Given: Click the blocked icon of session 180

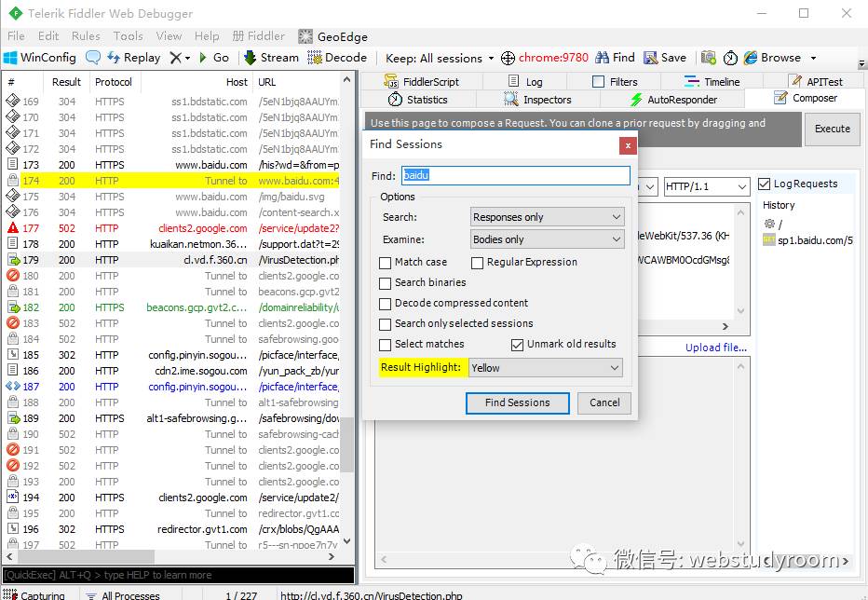Looking at the screenshot, I should tap(13, 276).
